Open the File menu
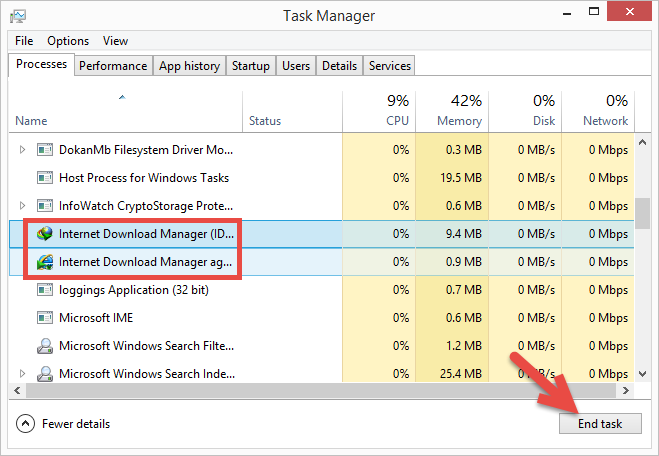The width and height of the screenshot is (659, 456). click(x=24, y=41)
